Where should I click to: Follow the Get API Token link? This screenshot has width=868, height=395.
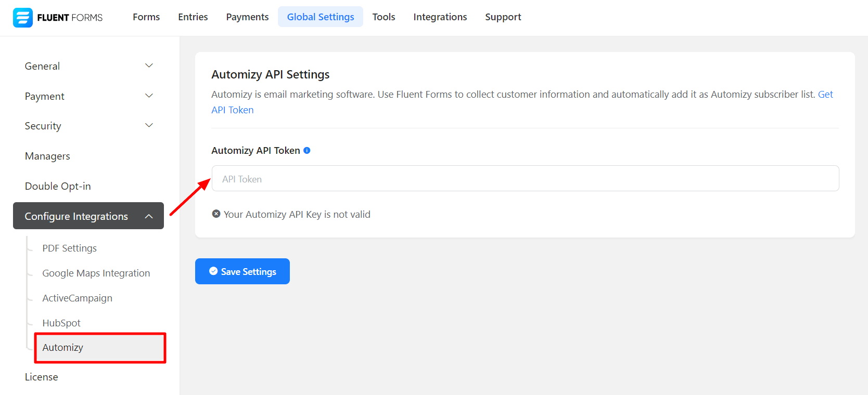pyautogui.click(x=825, y=95)
